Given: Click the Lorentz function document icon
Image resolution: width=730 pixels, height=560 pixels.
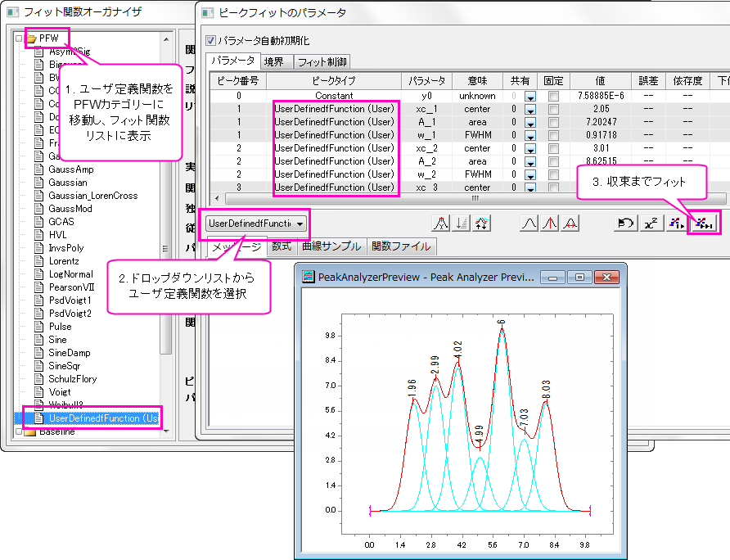Looking at the screenshot, I should tap(39, 261).
